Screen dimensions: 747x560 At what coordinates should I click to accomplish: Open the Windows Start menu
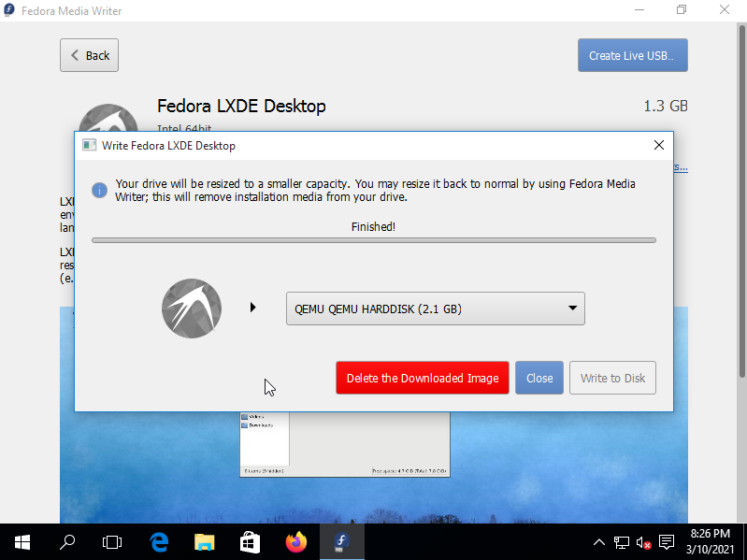(x=22, y=542)
